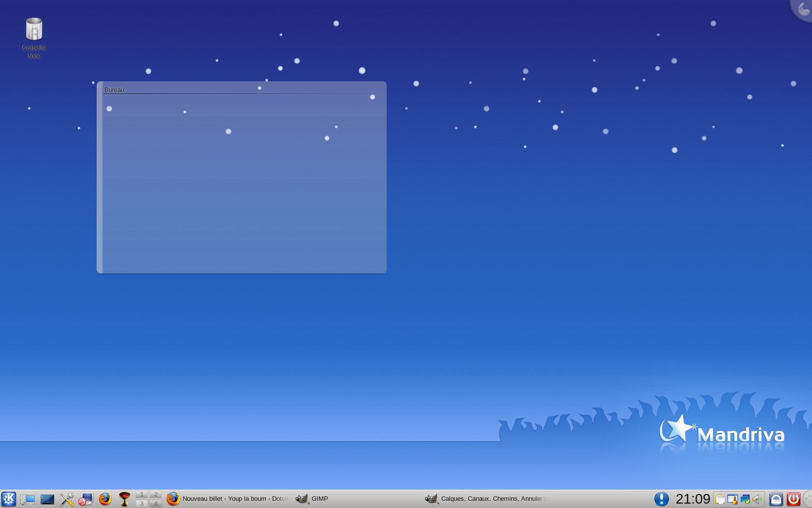Click the volume speaker tray icon
Image resolution: width=812 pixels, height=508 pixels.
757,499
